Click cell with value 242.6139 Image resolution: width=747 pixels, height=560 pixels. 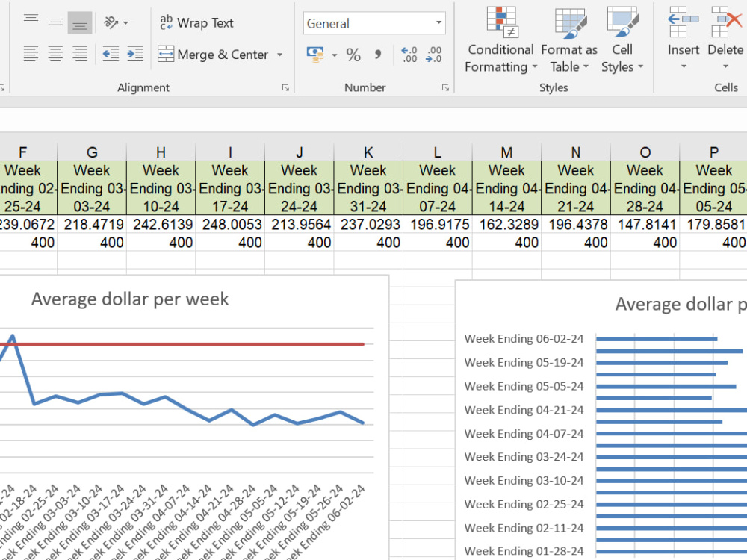click(161, 224)
